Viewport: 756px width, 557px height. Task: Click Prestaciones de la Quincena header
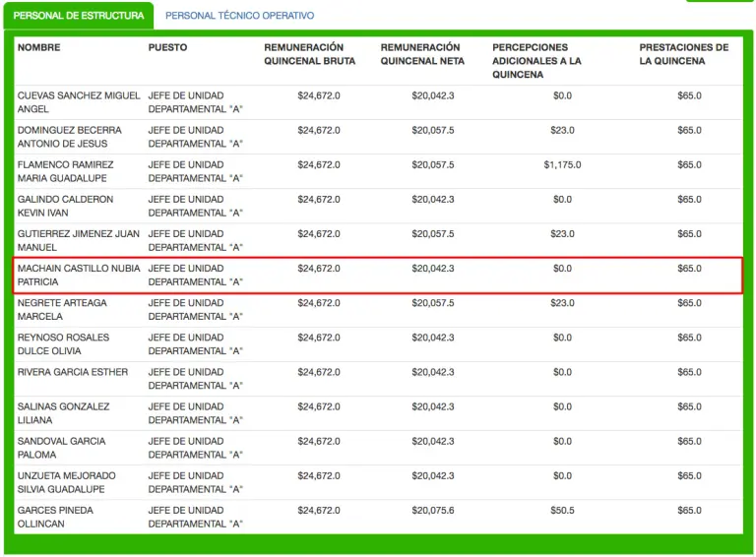click(x=684, y=54)
